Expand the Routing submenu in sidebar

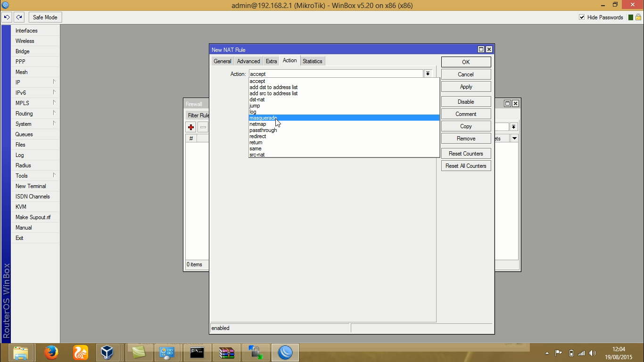tap(54, 113)
